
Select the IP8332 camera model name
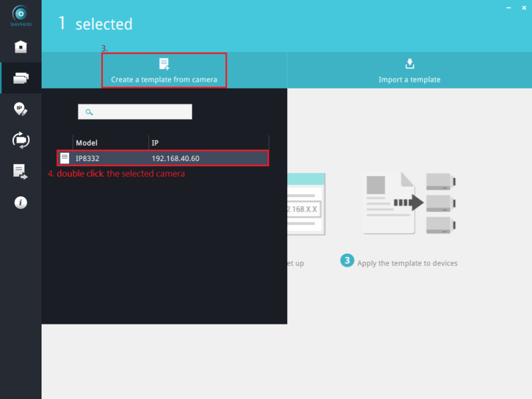87,158
